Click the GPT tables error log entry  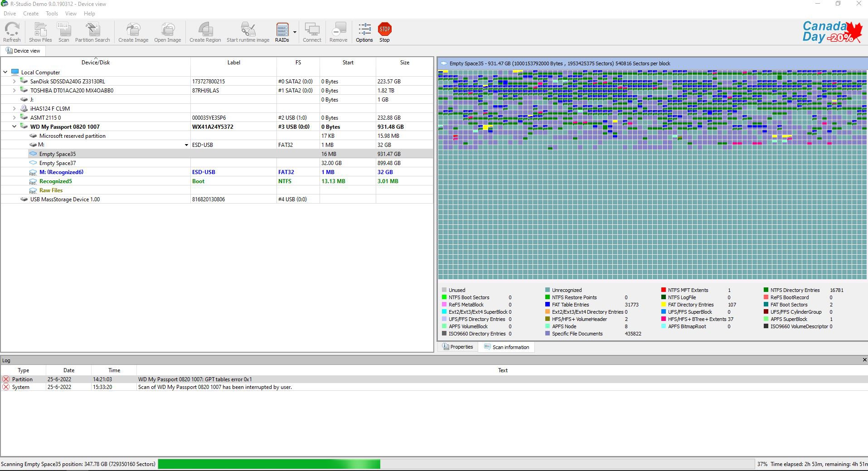[x=434, y=379]
